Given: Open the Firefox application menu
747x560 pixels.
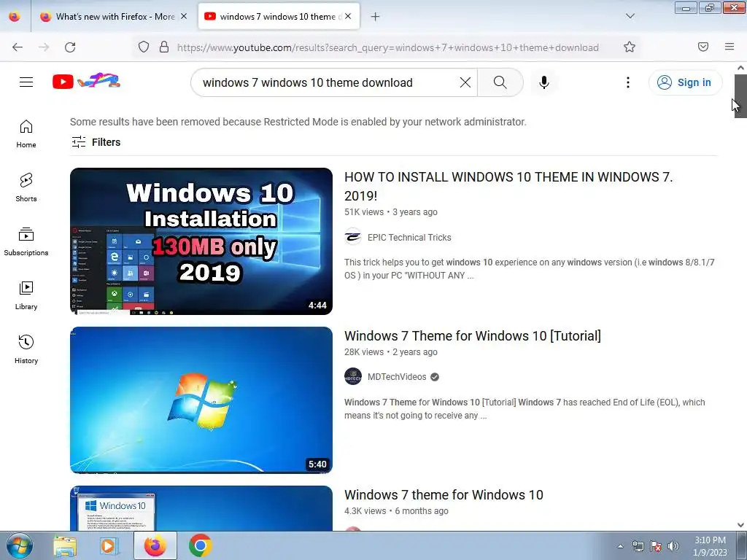Looking at the screenshot, I should 729,47.
